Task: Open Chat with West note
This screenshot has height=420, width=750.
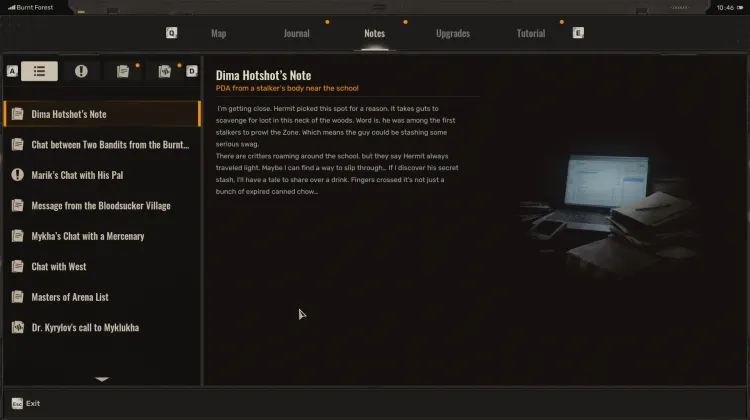Action: coord(102,266)
